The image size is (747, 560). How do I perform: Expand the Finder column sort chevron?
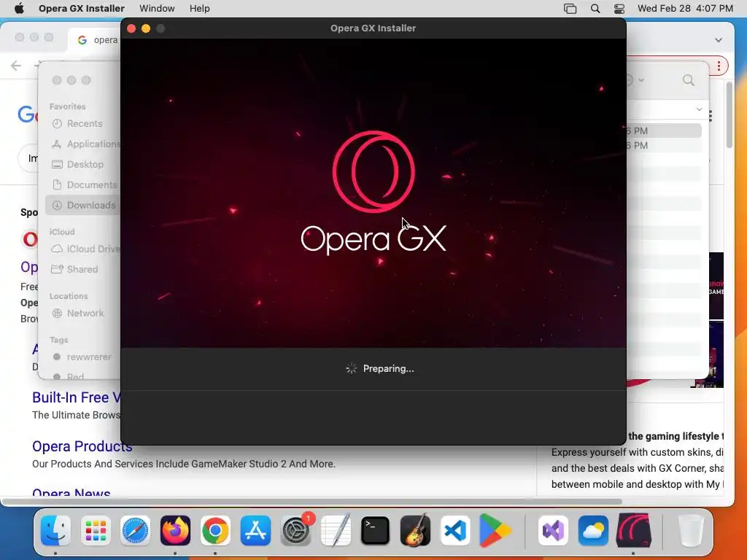click(699, 109)
